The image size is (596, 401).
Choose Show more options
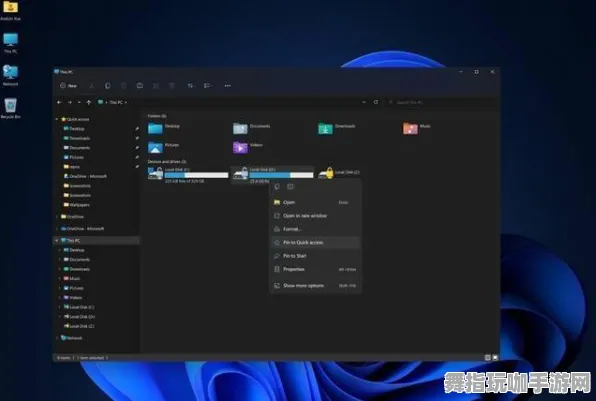[315, 286]
